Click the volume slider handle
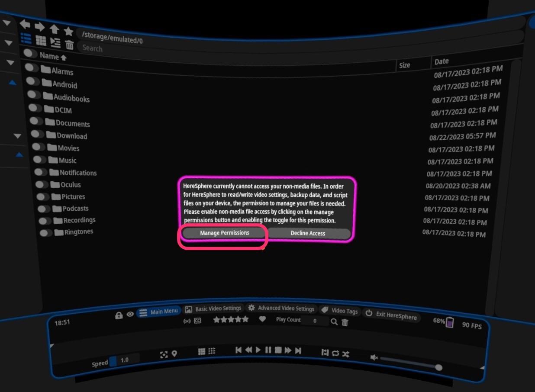 438,367
